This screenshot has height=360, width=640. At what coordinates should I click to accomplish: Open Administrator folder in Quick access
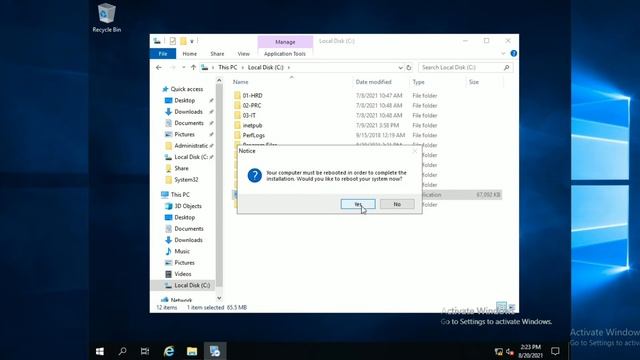(191, 146)
